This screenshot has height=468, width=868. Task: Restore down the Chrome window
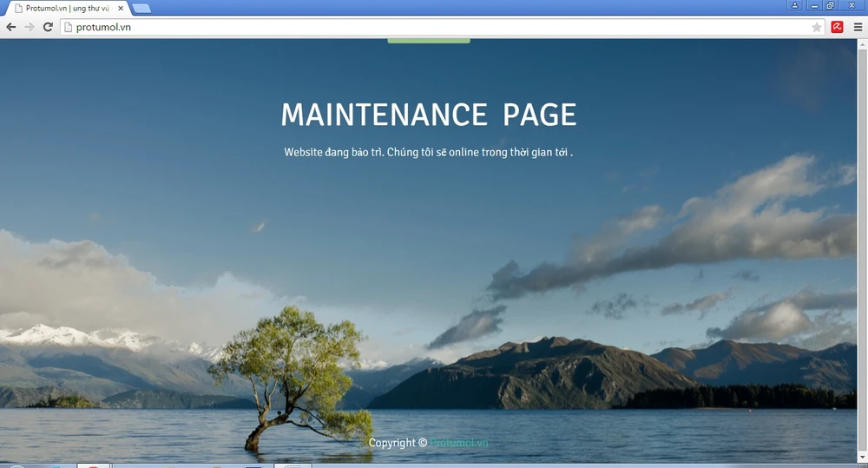(830, 5)
